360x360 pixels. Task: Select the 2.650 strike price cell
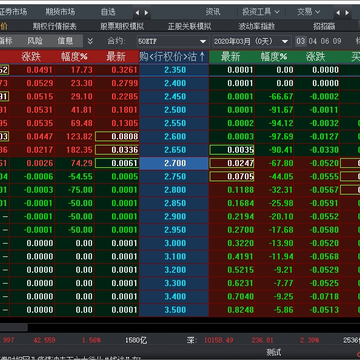(x=174, y=150)
